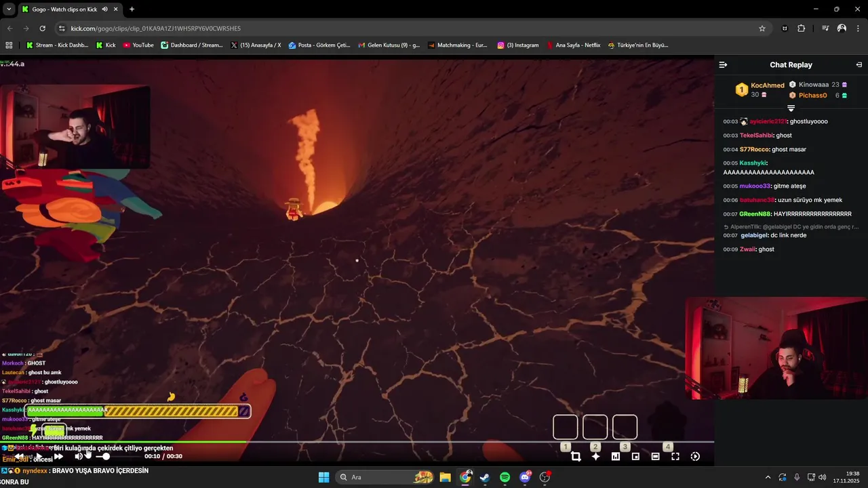Image resolution: width=868 pixels, height=488 pixels.
Task: Click gelabigel's 'dc link nerde' message
Action: click(x=789, y=235)
